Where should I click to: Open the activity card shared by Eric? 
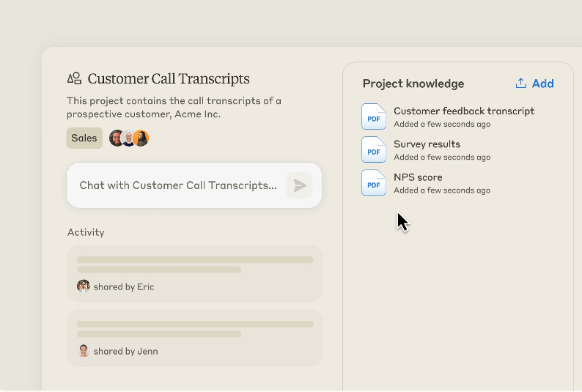(x=195, y=273)
